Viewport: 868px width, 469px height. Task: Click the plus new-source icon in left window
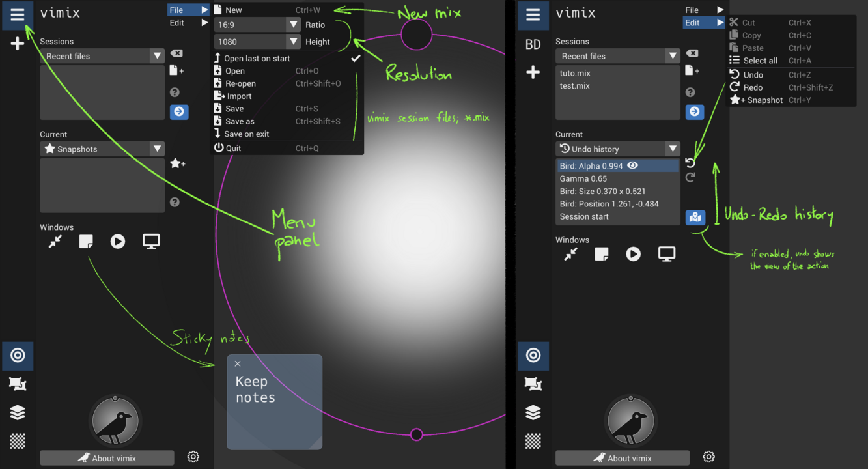tap(18, 44)
